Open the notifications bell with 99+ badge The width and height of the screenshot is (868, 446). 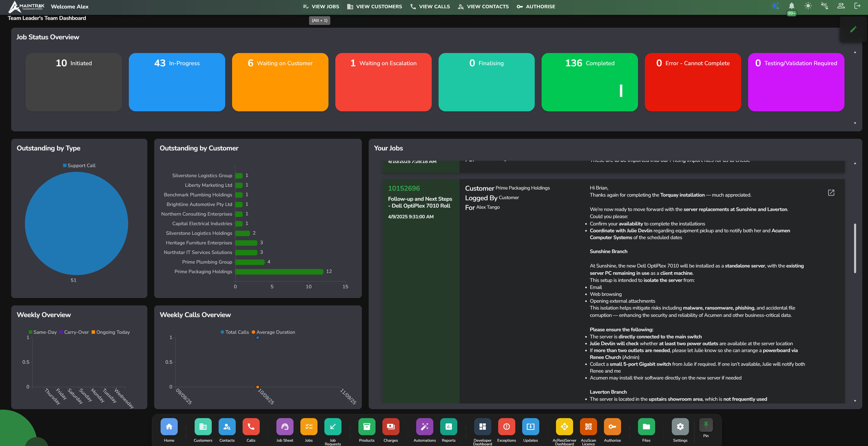[791, 6]
